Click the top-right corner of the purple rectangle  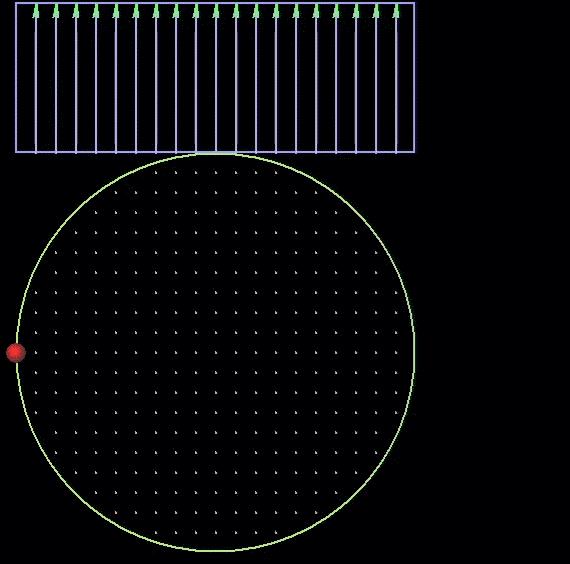click(414, 3)
